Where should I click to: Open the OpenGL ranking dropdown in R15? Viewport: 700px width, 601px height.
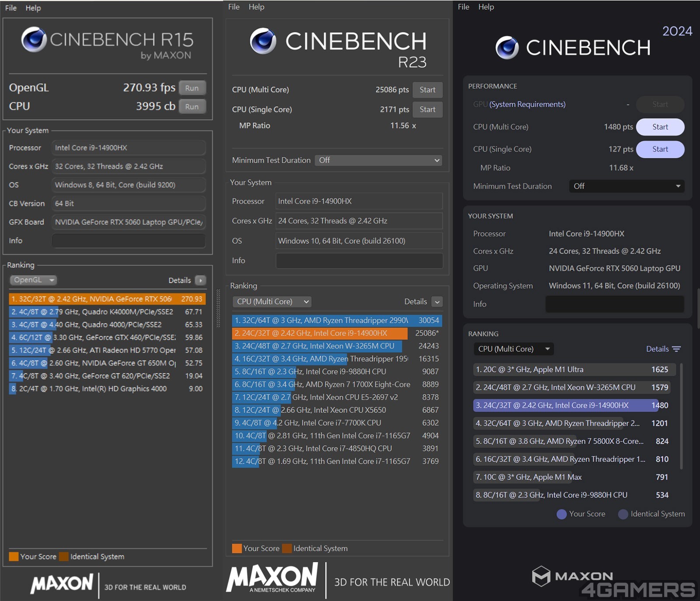33,280
